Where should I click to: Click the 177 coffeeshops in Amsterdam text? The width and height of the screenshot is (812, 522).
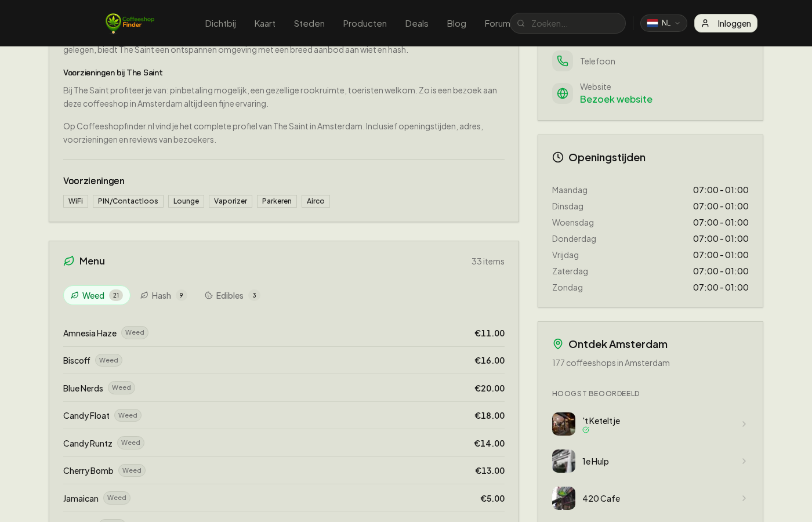click(611, 362)
